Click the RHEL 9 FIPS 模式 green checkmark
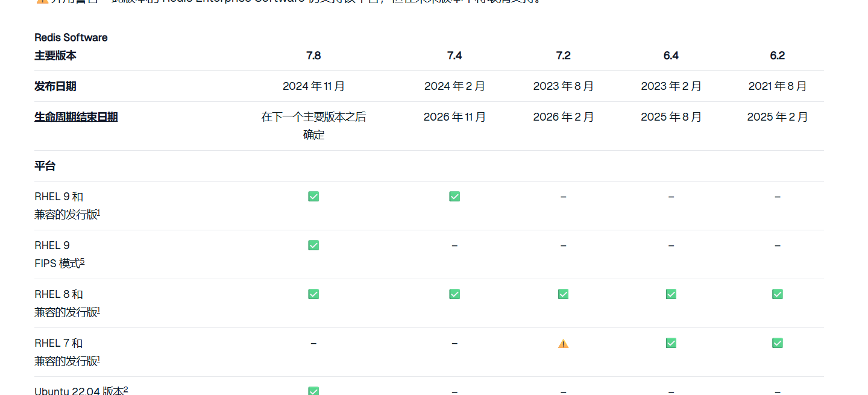This screenshot has width=868, height=395. (x=313, y=245)
